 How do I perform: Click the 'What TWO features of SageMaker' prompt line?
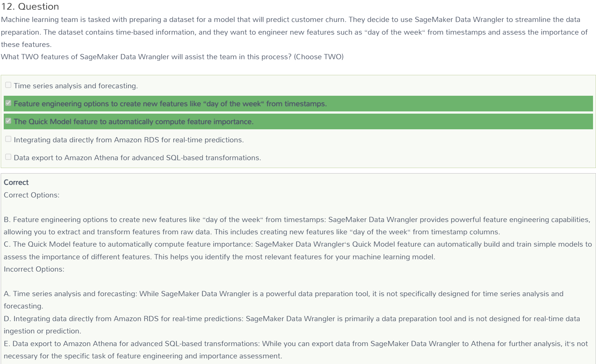click(x=172, y=57)
